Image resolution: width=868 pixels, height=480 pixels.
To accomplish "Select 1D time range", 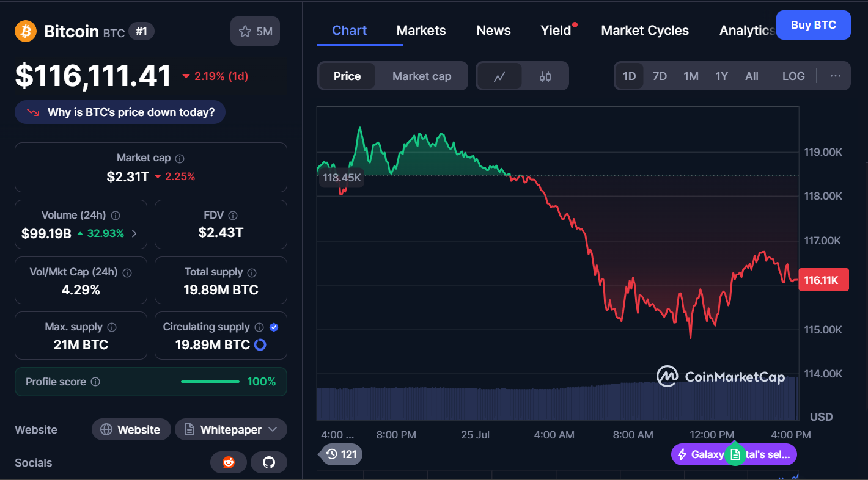I will 630,76.
